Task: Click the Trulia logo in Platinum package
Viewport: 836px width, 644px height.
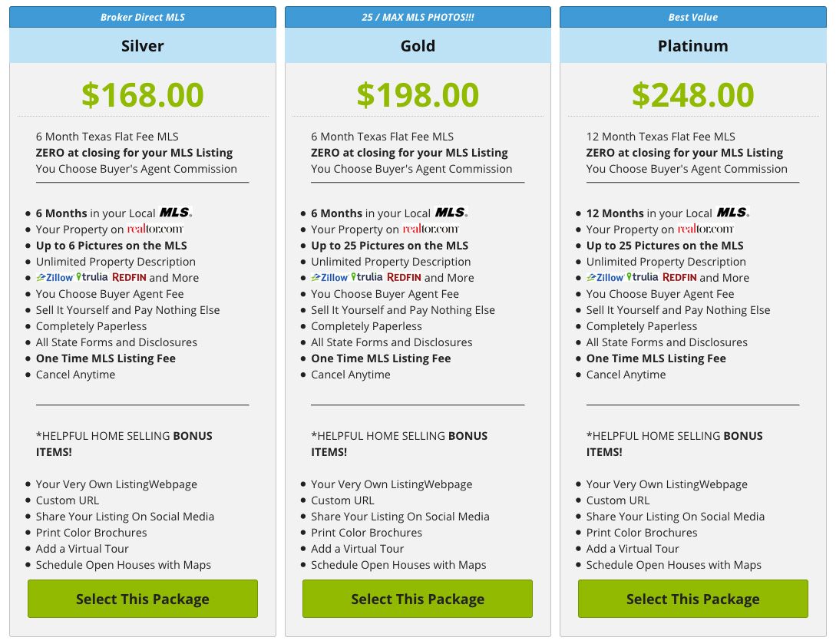Action: click(x=642, y=277)
